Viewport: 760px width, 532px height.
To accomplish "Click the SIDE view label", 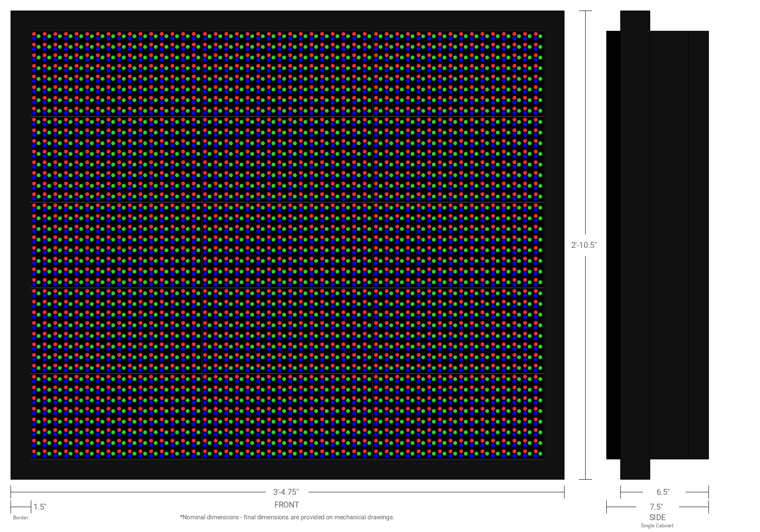I will click(x=657, y=518).
